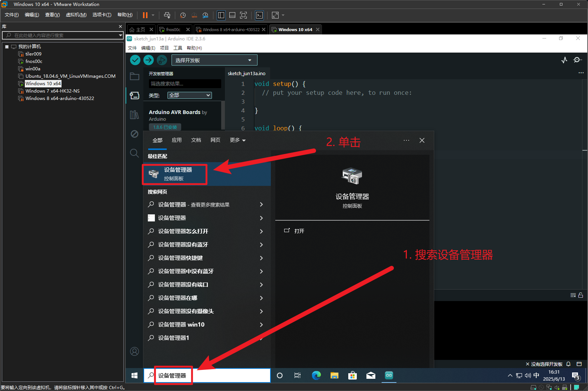This screenshot has width=588, height=391.
Task: Open the Windows notification center icon
Action: (576, 376)
